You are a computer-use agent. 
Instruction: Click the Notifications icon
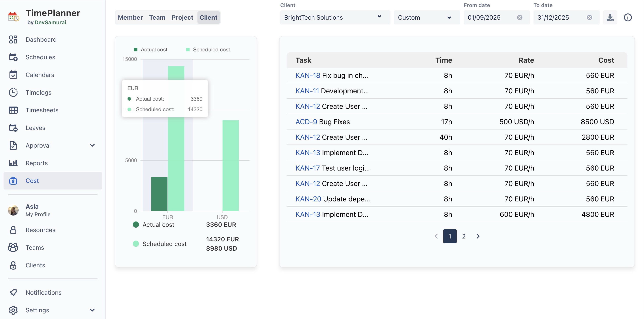(x=13, y=293)
